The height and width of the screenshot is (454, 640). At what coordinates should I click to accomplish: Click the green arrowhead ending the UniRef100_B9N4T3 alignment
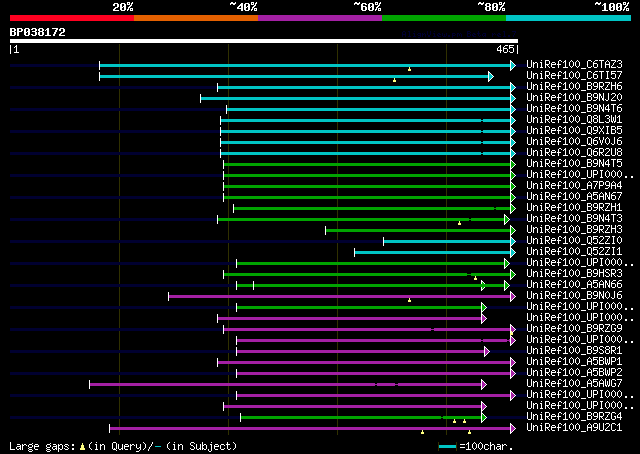[x=507, y=220]
